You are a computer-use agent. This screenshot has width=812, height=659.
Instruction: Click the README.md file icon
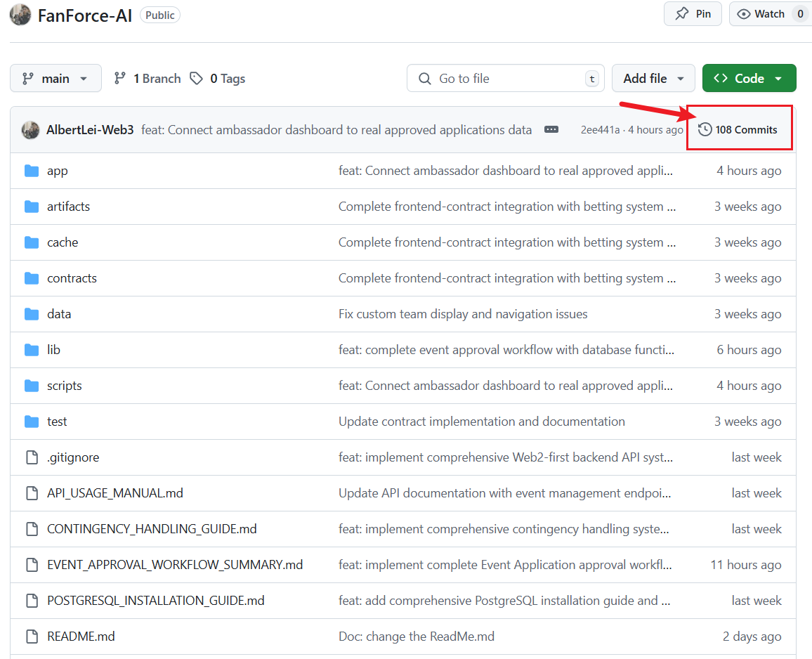point(32,636)
